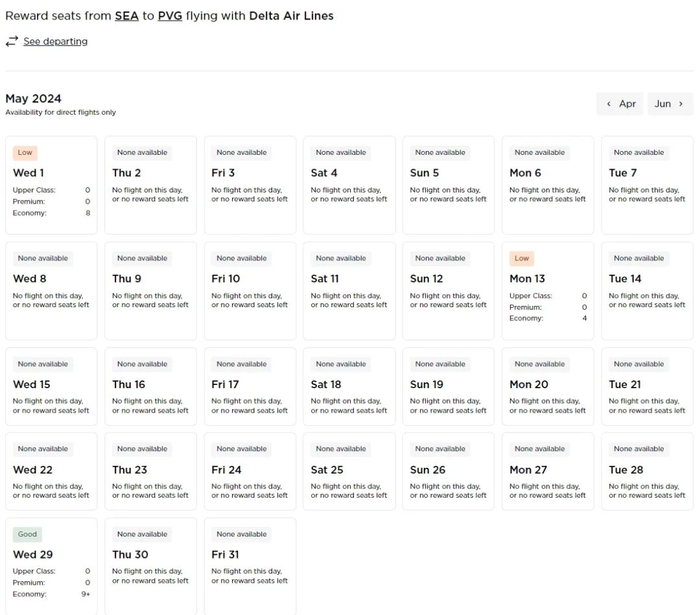Viewport: 700px width, 615px height.
Task: Click the Low badge on Wed 1
Action: point(25,153)
